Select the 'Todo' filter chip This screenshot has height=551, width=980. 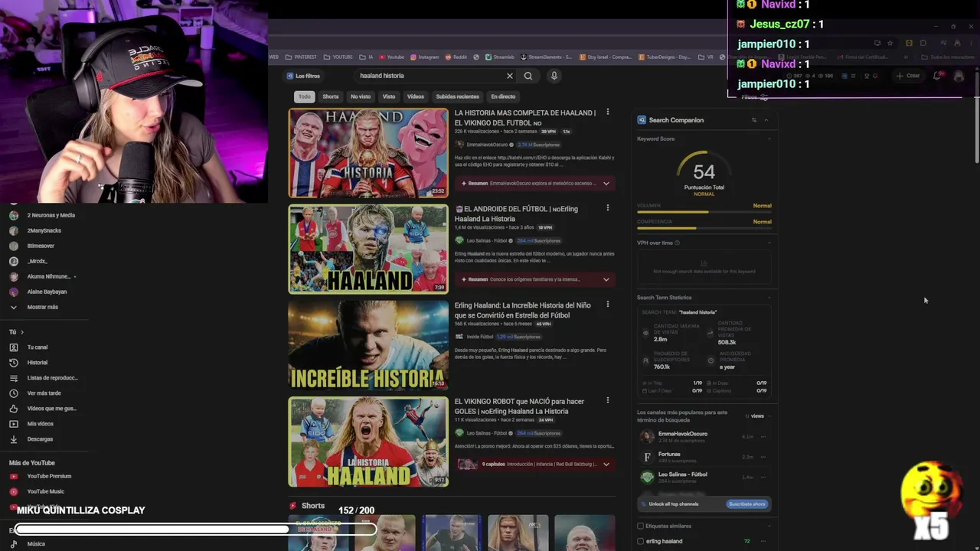pyautogui.click(x=305, y=96)
